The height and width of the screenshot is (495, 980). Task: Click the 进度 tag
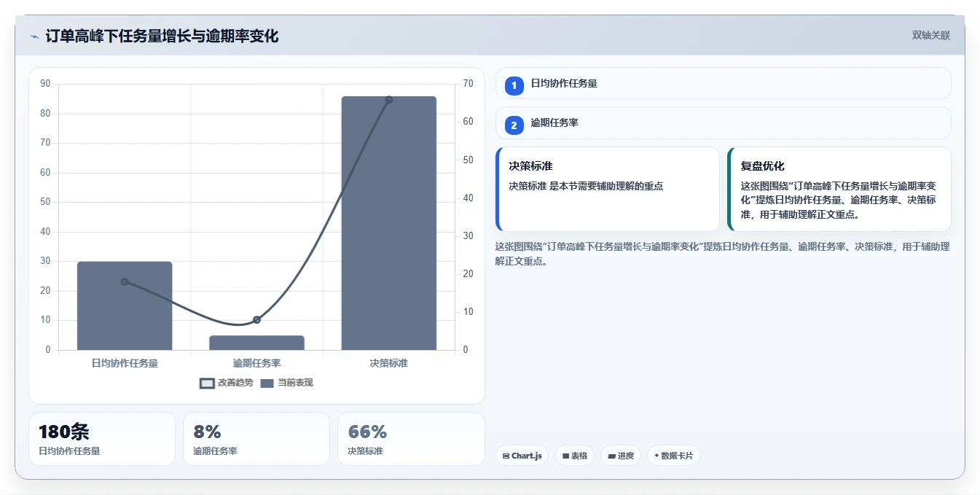click(621, 456)
